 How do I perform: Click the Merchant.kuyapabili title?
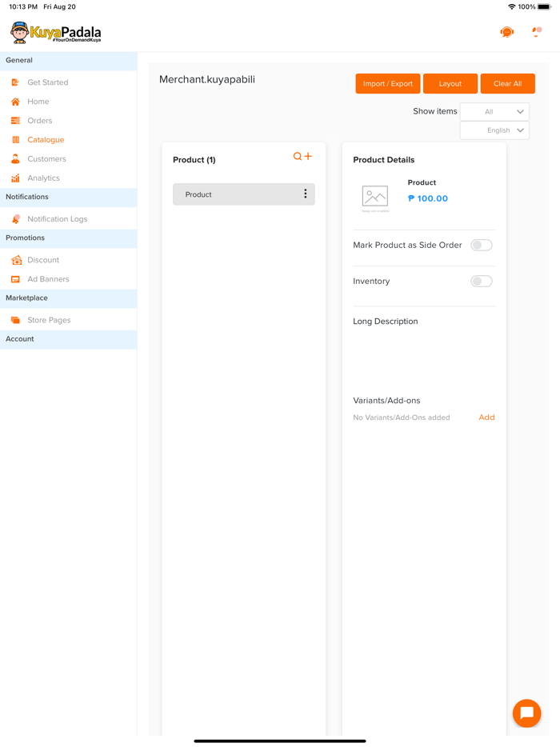(x=207, y=79)
